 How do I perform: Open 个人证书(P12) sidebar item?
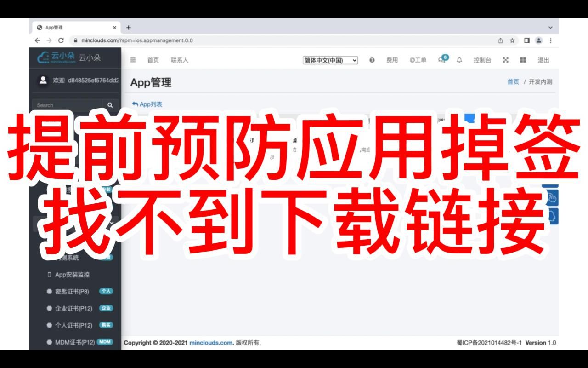73,325
